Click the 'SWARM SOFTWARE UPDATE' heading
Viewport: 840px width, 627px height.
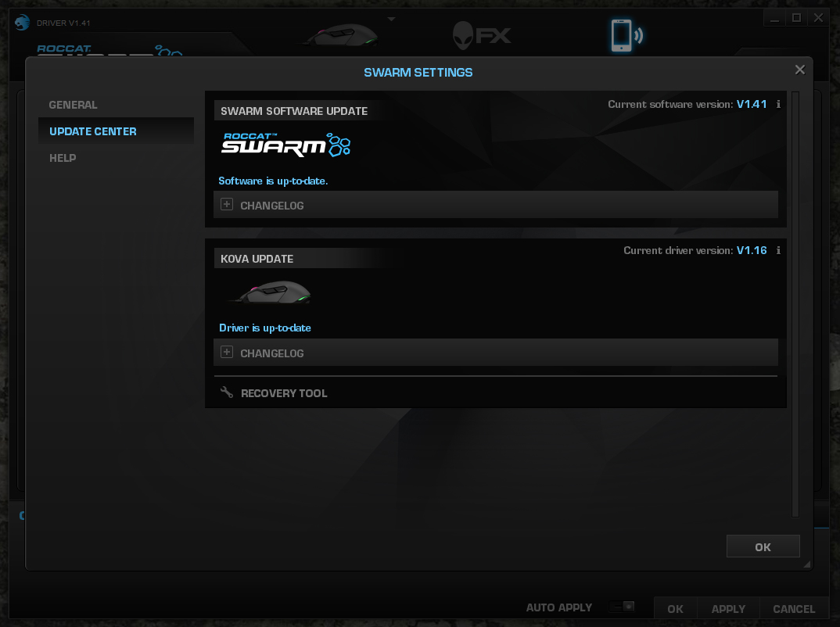click(x=294, y=111)
